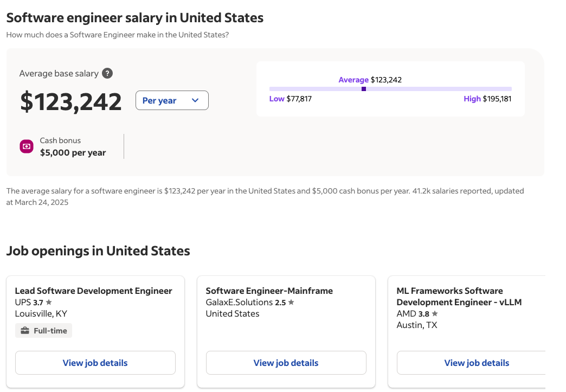Image resolution: width=566 pixels, height=392 pixels.
Task: View job details for Software Engineer-Mainframe
Action: coord(286,362)
